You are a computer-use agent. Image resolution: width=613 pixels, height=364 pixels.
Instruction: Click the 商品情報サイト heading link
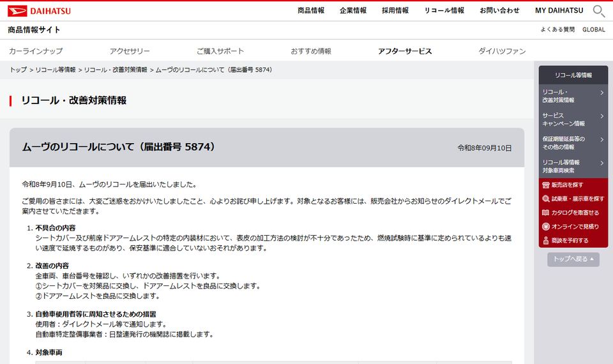pyautogui.click(x=34, y=30)
